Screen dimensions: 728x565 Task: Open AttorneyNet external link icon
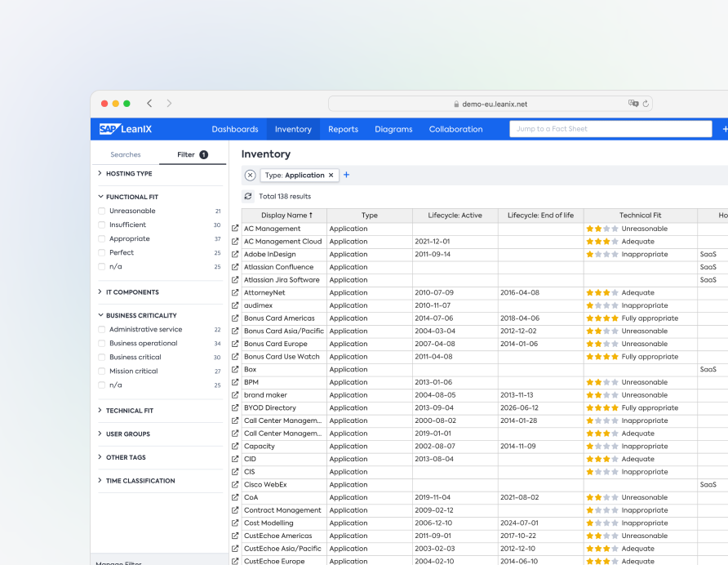(x=235, y=292)
